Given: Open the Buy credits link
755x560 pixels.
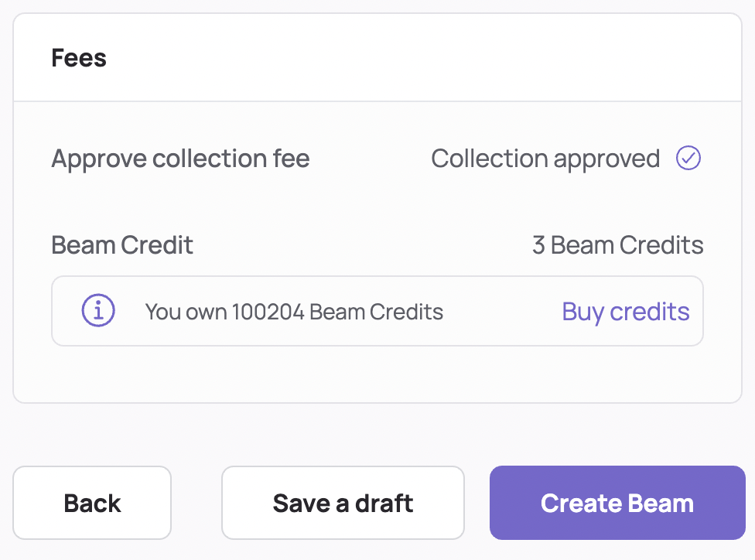Looking at the screenshot, I should pos(626,312).
